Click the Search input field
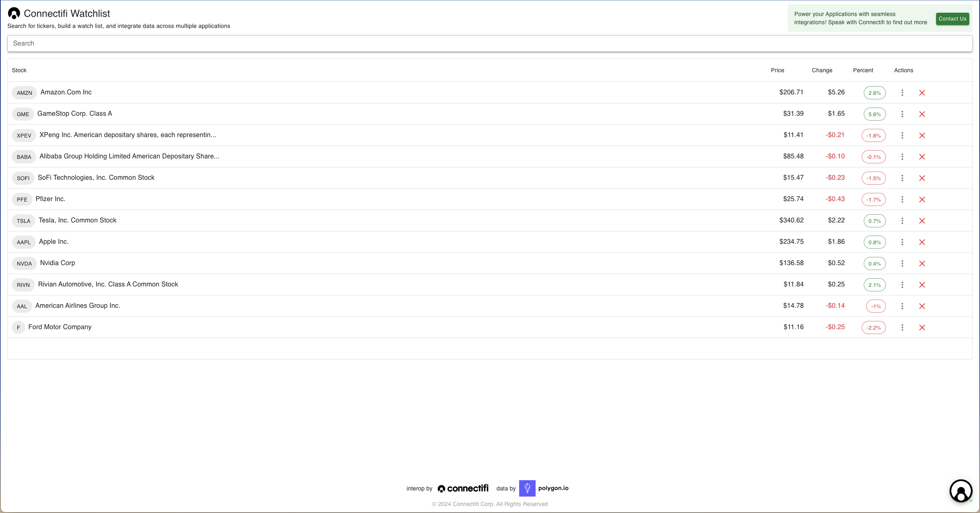 point(490,44)
